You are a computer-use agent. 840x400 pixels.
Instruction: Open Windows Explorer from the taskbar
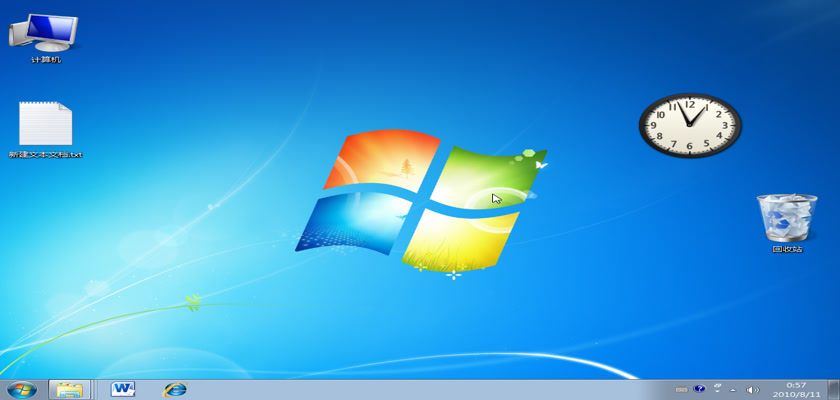point(68,389)
